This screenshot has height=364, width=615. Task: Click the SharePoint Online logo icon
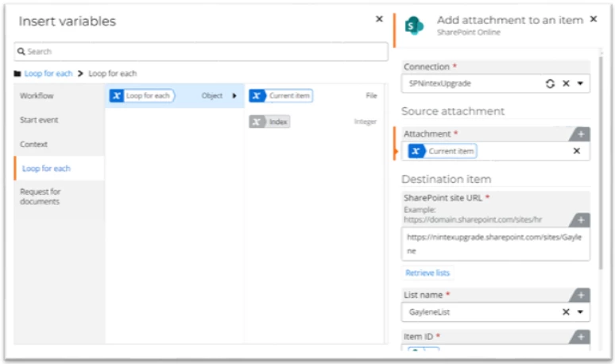(414, 25)
